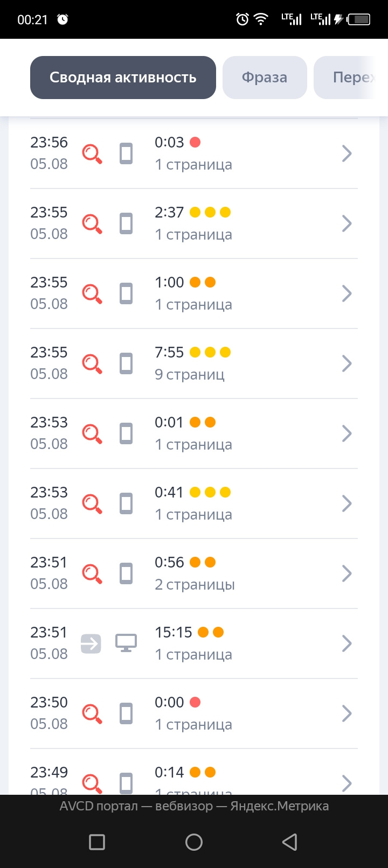Expand the 0:03 visit with the chevron
Viewport: 388px width, 868px height.
point(347,153)
